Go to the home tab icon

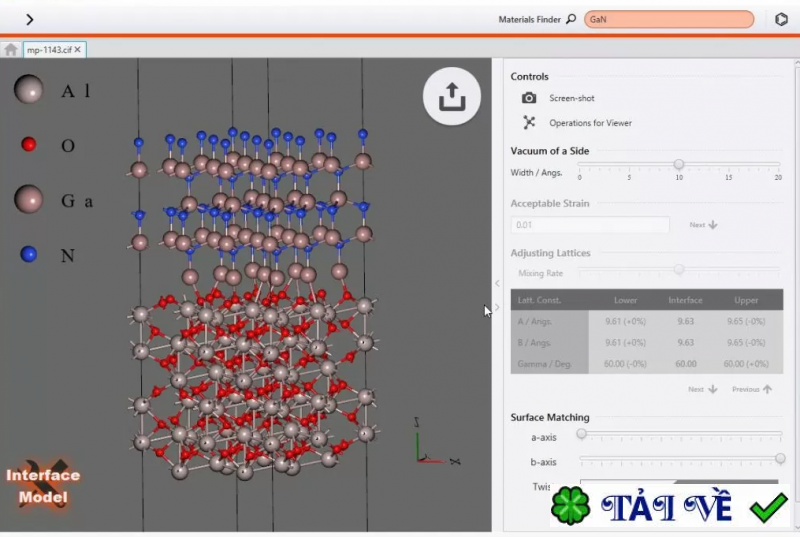(x=11, y=49)
